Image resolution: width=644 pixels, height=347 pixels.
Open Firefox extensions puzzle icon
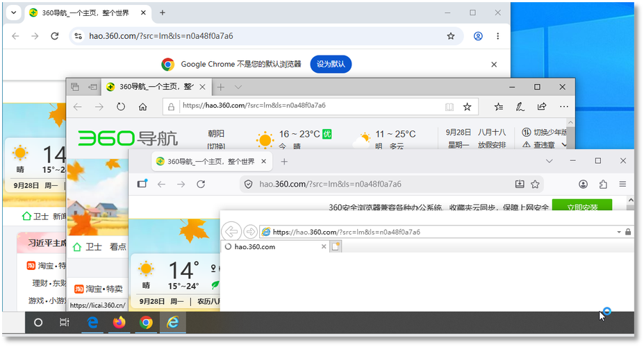[603, 184]
